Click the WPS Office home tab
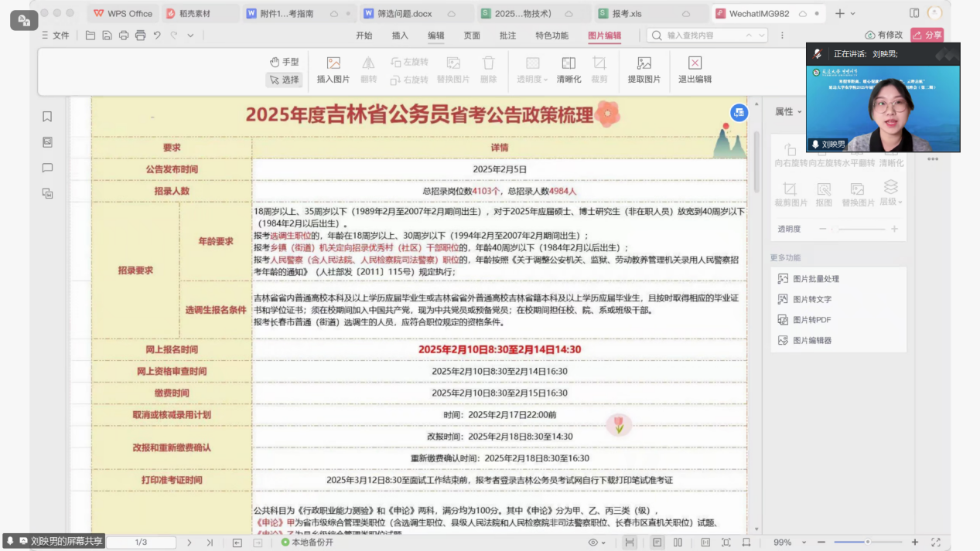This screenshot has width=980, height=551. pos(123,13)
